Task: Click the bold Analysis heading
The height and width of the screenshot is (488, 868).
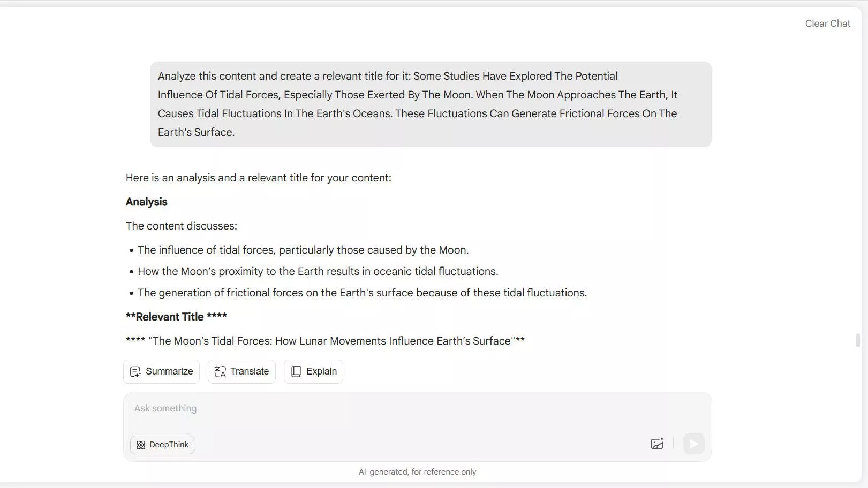Action: tap(147, 202)
